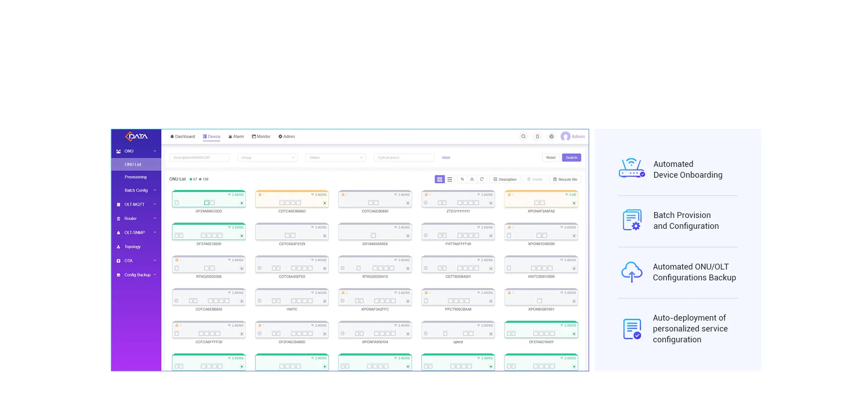
Task: Click the C-DATA logo
Action: (x=136, y=137)
